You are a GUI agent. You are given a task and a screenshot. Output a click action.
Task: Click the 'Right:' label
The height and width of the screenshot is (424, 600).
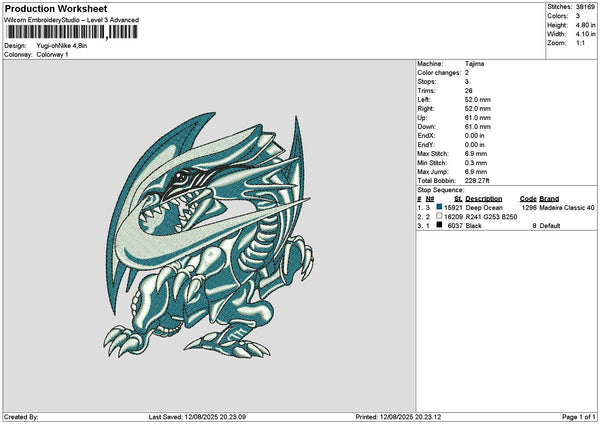tap(425, 109)
